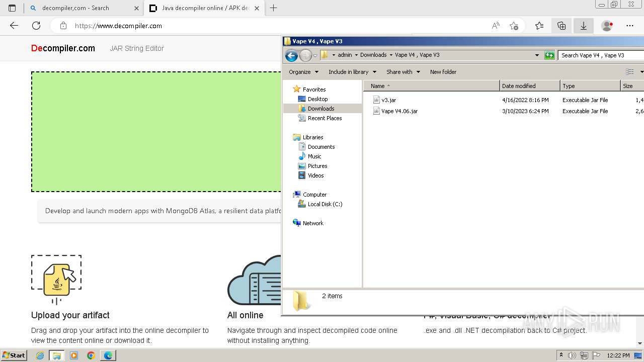This screenshot has height=362, width=644.
Task: Open the Organize menu
Action: tap(303, 72)
